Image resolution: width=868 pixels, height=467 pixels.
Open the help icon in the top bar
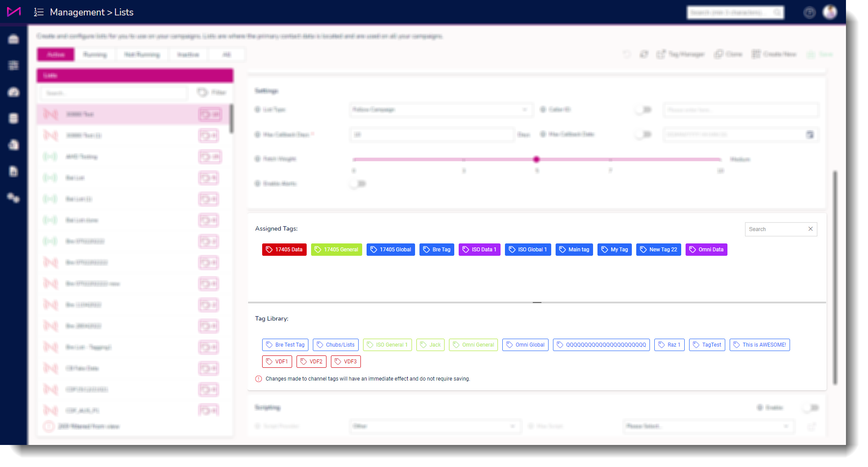[809, 13]
